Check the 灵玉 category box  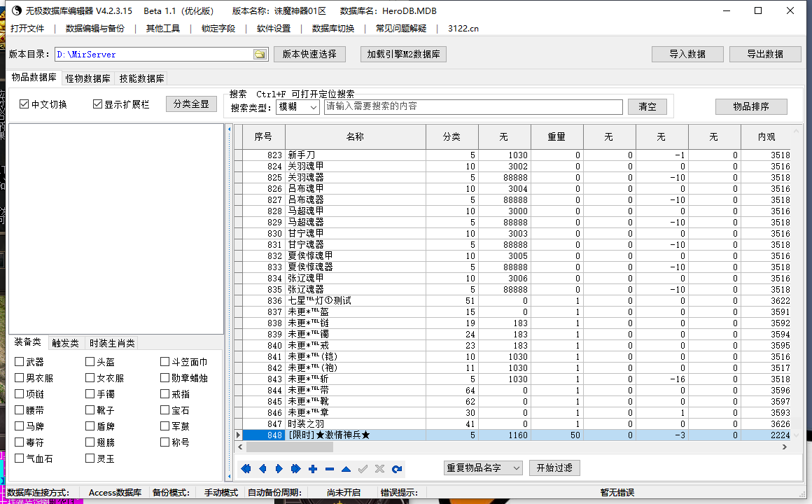90,458
